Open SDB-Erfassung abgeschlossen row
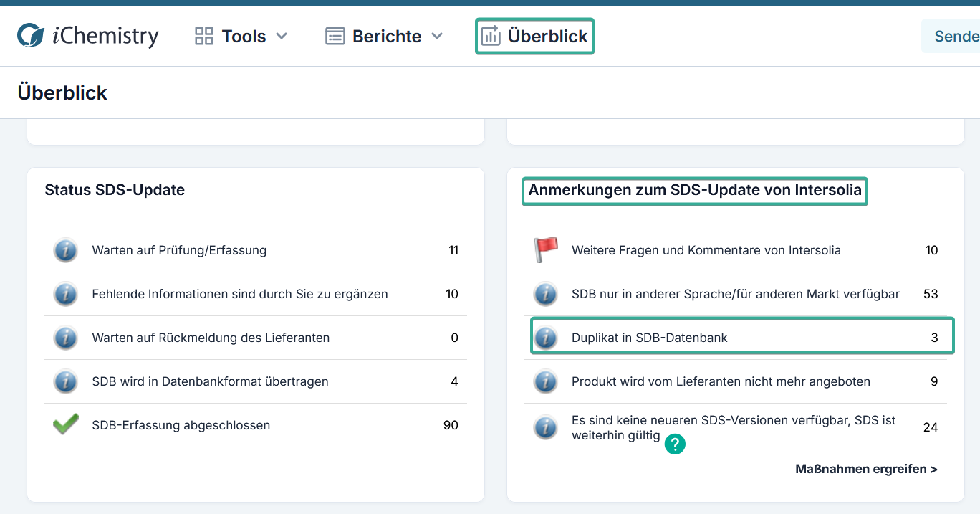The width and height of the screenshot is (980, 514). point(256,425)
